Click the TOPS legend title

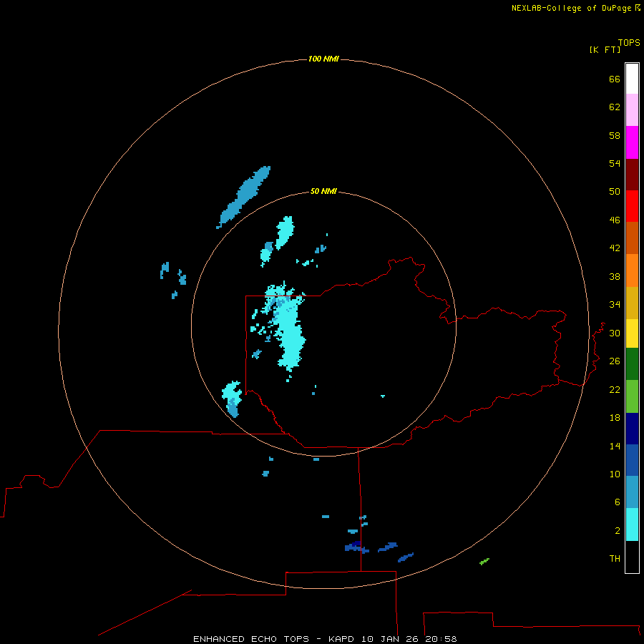[629, 42]
